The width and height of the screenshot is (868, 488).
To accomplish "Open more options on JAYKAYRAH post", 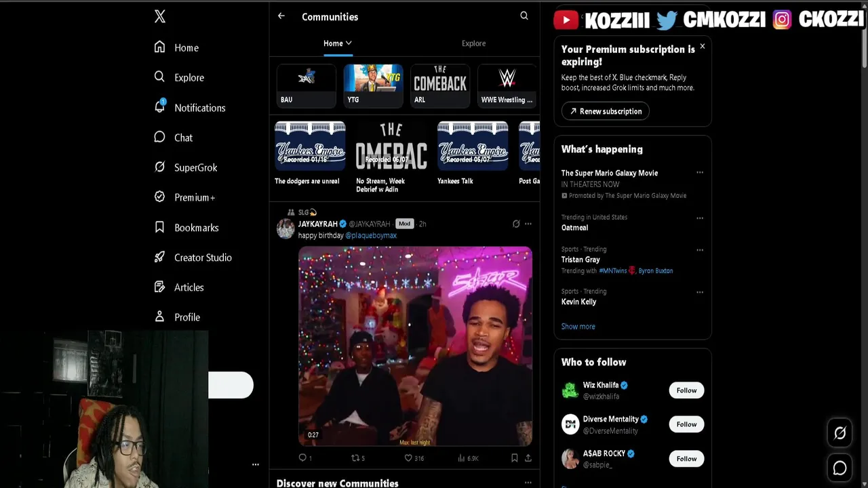I will (528, 224).
